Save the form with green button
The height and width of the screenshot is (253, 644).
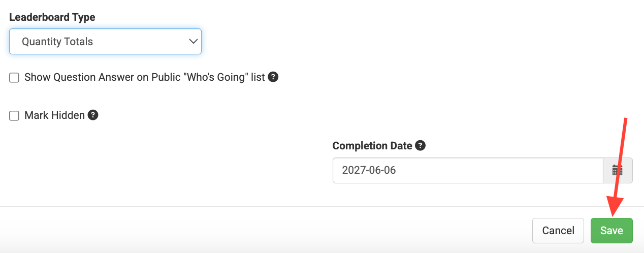(x=611, y=231)
